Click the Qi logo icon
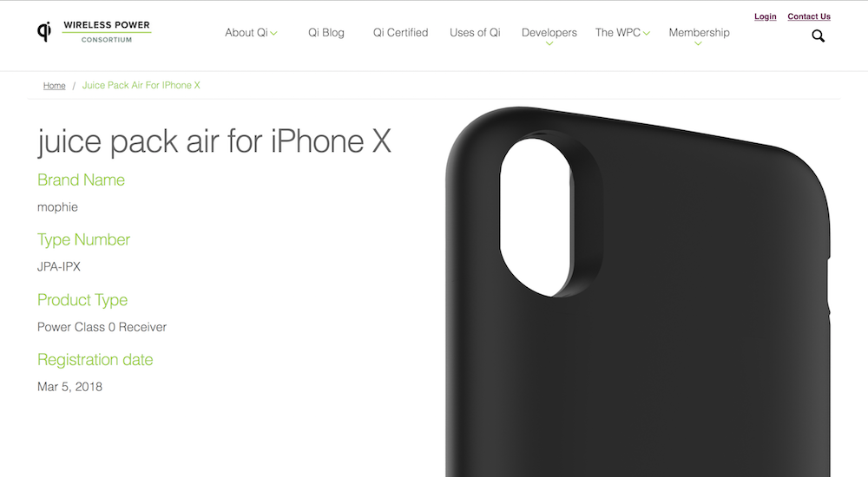The height and width of the screenshot is (477, 868). coord(44,31)
